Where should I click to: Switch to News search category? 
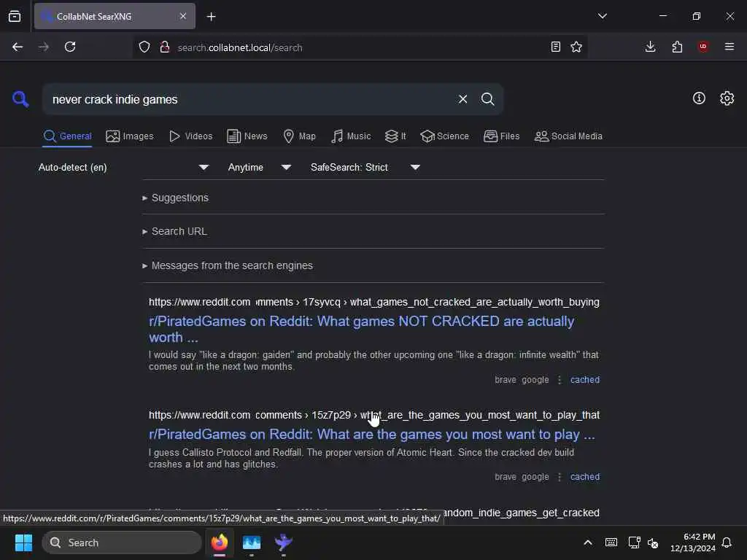247,136
